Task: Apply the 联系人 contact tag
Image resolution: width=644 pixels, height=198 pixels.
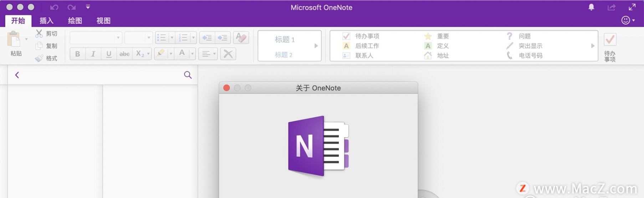Action: [x=358, y=55]
